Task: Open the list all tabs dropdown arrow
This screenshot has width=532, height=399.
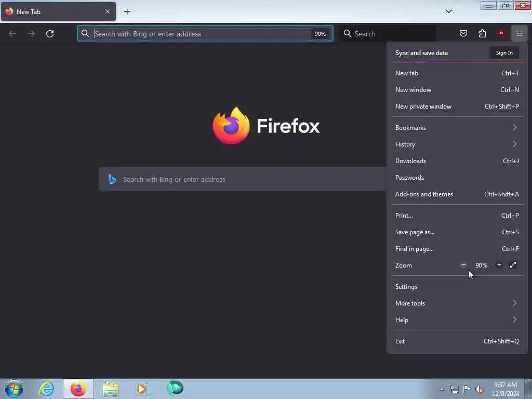Action: pyautogui.click(x=448, y=11)
